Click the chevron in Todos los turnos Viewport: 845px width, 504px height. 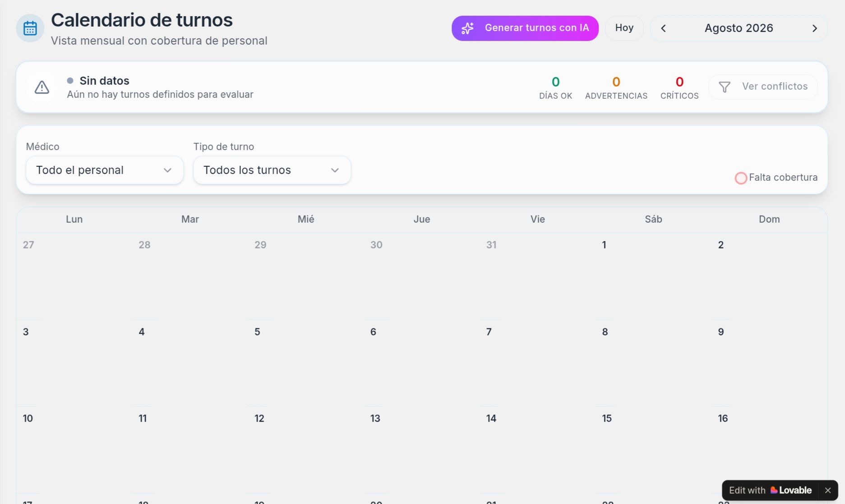coord(335,170)
